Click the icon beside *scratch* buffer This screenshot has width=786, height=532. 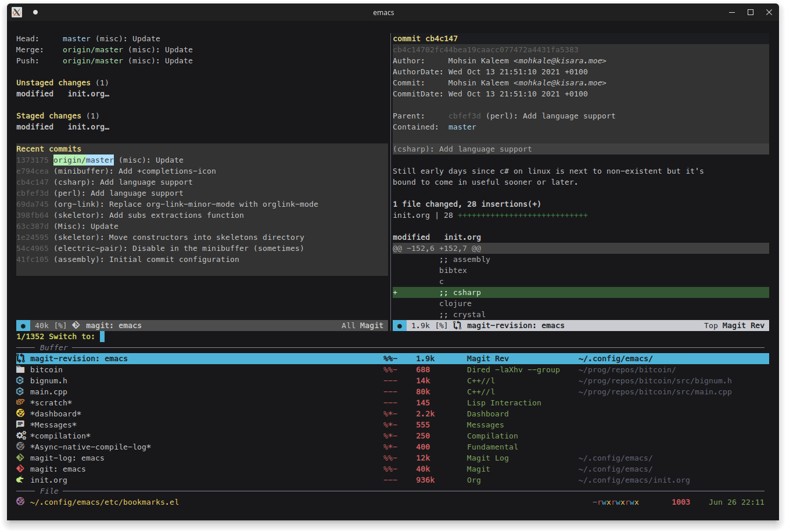tap(20, 403)
